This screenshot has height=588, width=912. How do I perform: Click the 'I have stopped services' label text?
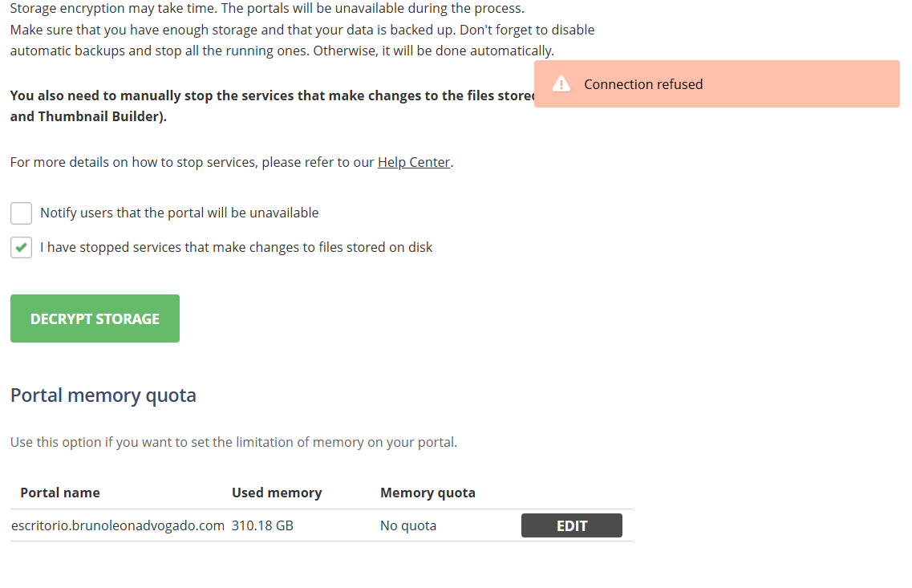click(x=236, y=248)
